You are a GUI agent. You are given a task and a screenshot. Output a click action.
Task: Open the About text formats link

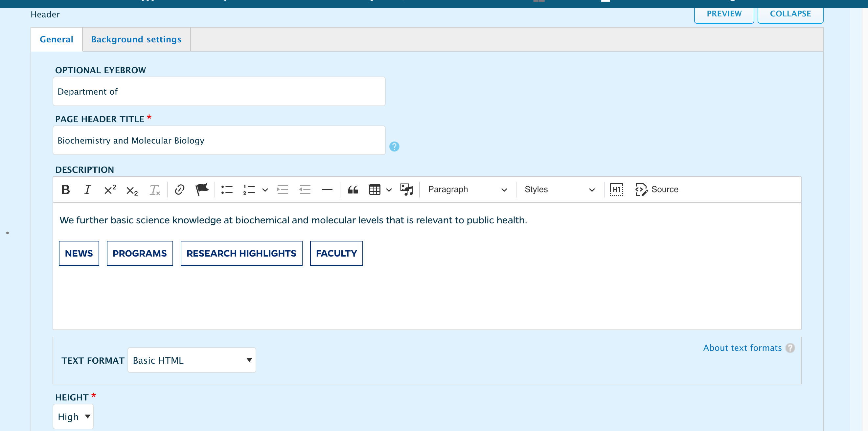742,348
